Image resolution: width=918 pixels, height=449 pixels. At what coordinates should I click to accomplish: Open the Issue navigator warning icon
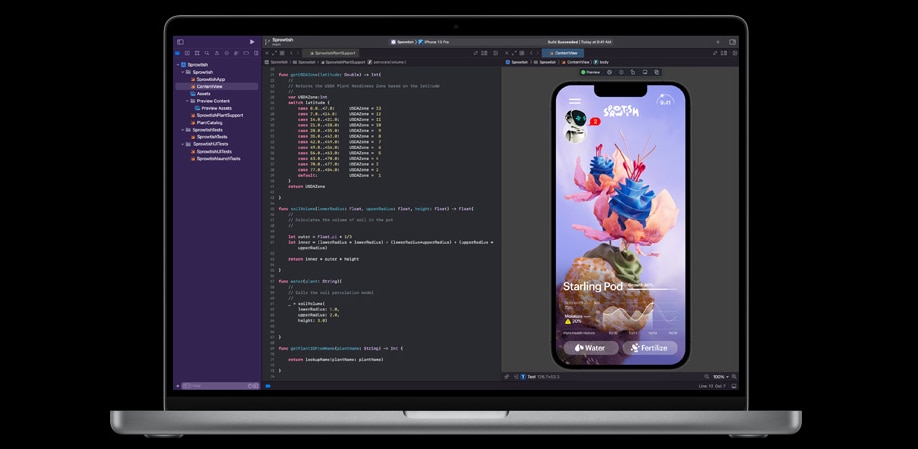pyautogui.click(x=217, y=53)
